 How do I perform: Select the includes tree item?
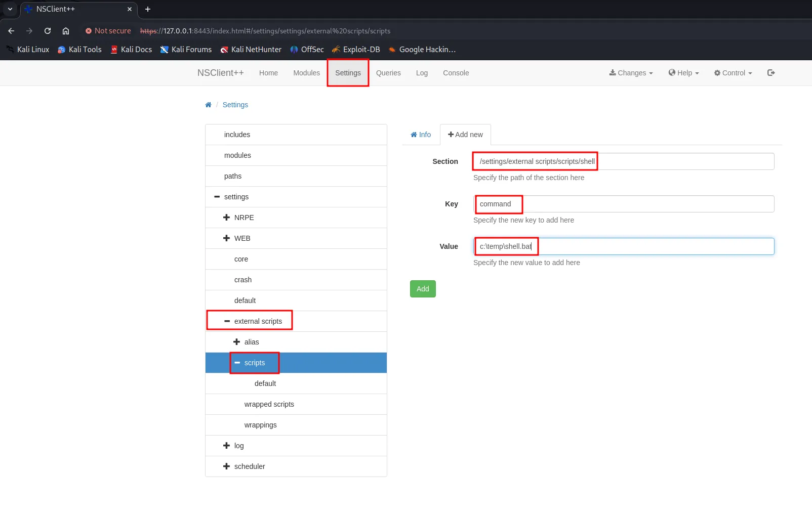[x=296, y=135]
